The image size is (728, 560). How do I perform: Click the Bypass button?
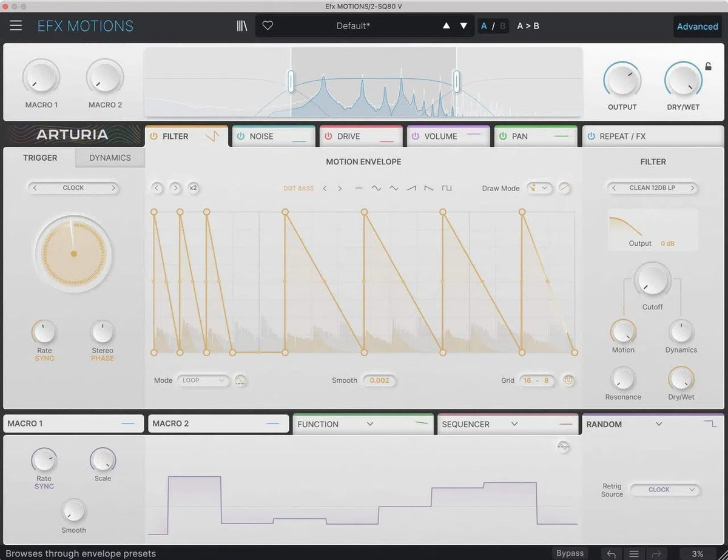point(570,553)
